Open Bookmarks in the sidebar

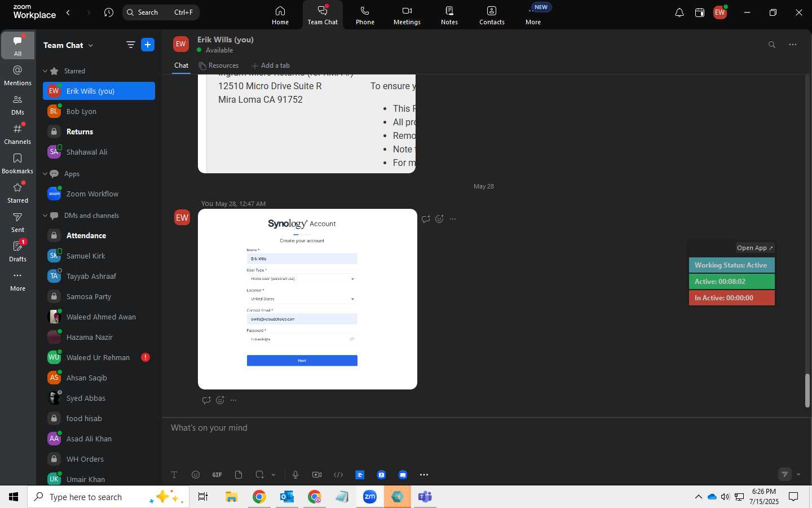coord(18,164)
